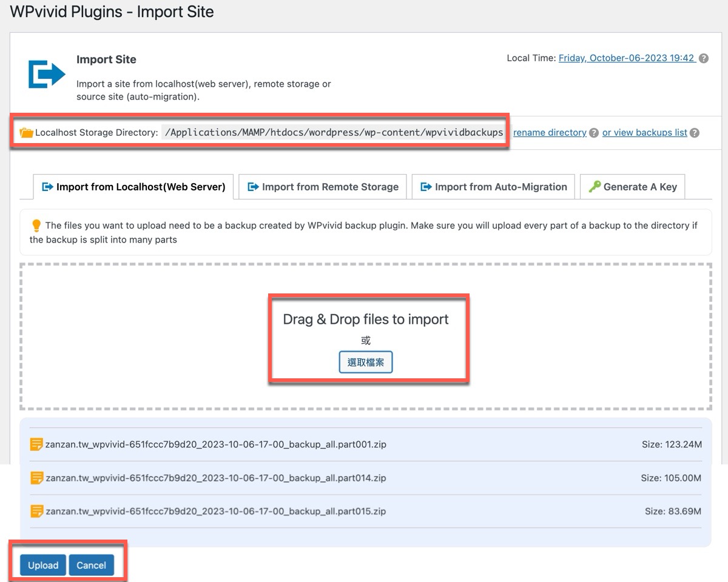Follow the or view backups list link
The width and height of the screenshot is (728, 582).
coord(644,133)
